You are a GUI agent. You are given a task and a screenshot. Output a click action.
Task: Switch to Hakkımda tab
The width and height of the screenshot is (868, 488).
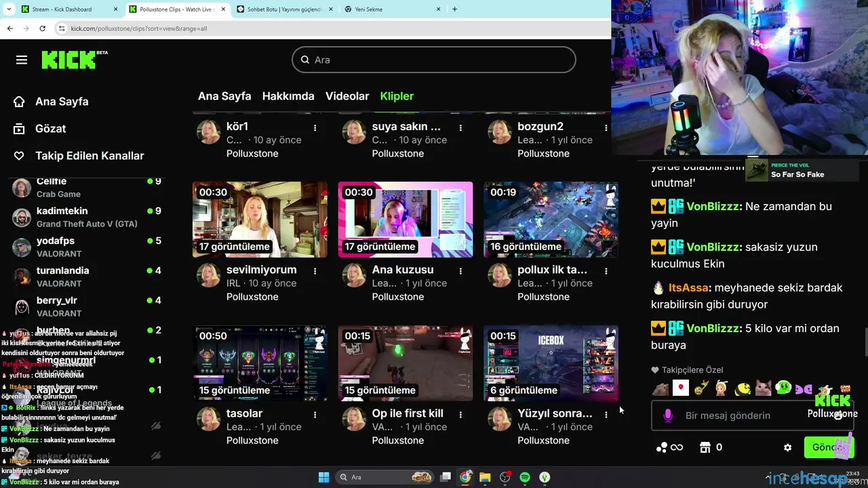[288, 96]
